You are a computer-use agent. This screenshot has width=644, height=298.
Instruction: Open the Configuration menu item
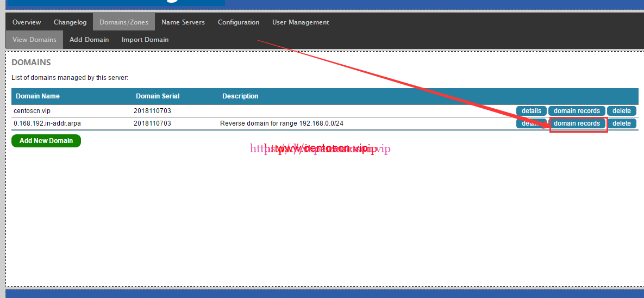click(239, 22)
